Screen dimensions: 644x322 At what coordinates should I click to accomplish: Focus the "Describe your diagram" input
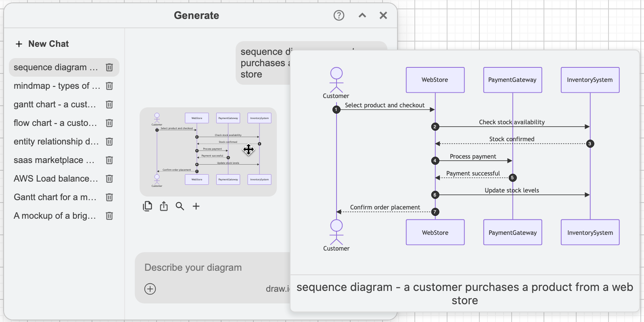193,268
